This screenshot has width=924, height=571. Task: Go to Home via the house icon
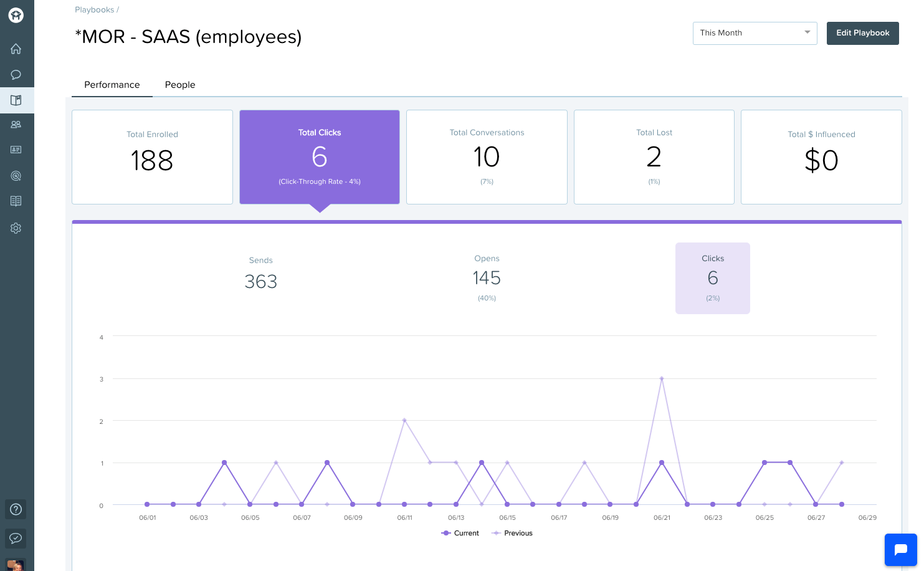coord(16,49)
